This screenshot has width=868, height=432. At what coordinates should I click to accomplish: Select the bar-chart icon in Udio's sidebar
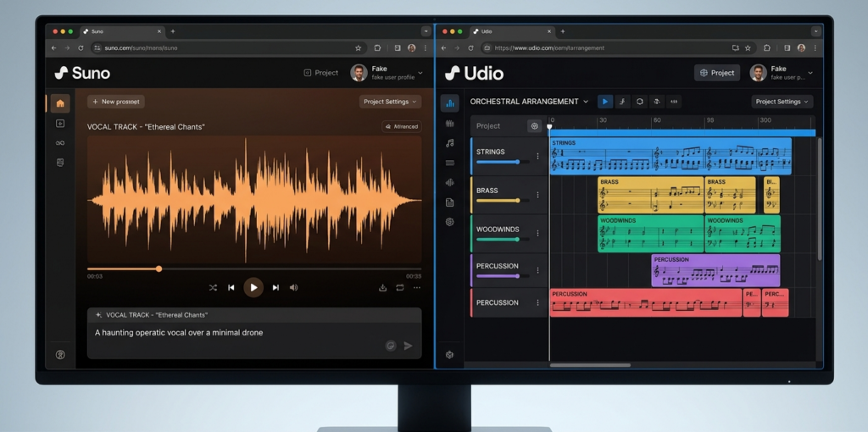click(450, 103)
